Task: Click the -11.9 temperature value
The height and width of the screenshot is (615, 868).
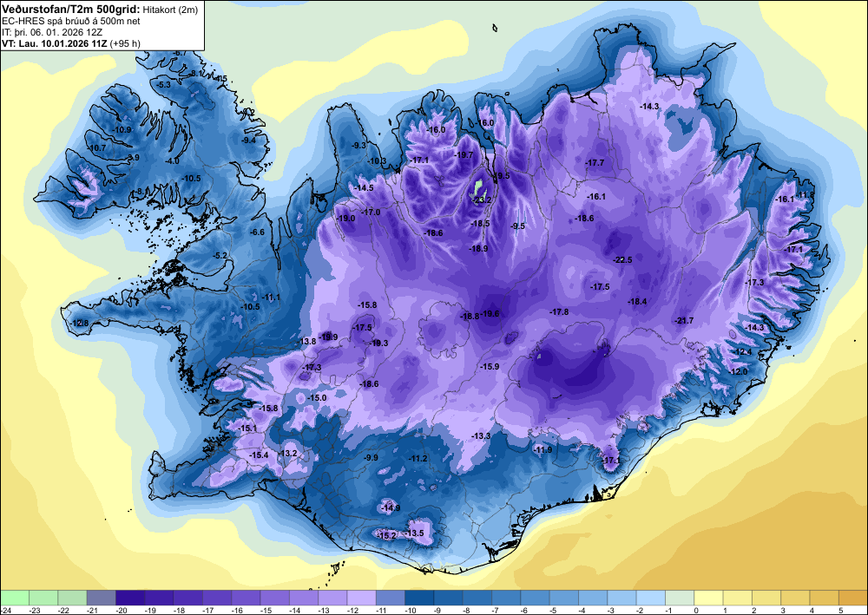Action: click(542, 449)
